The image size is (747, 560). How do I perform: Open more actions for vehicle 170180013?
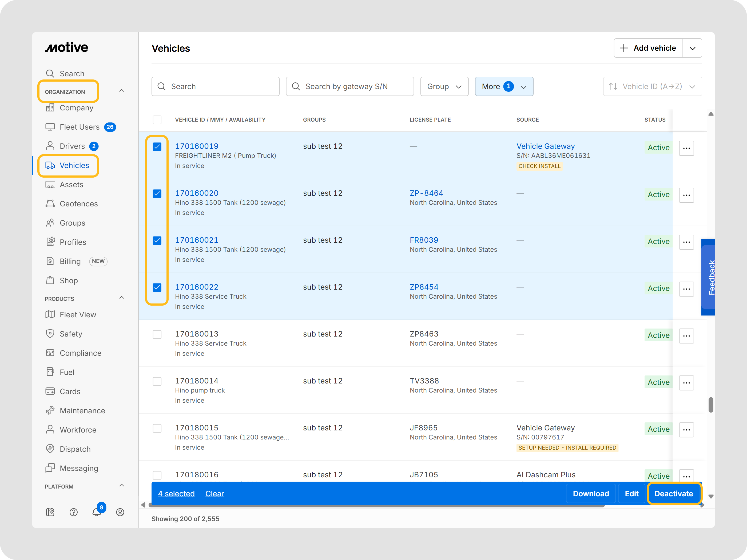coord(686,335)
